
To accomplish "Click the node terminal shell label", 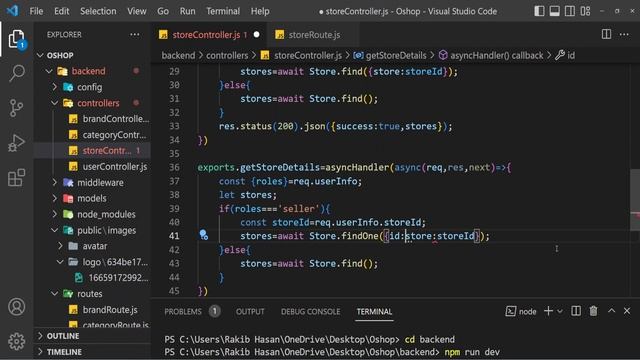I will coord(521,311).
